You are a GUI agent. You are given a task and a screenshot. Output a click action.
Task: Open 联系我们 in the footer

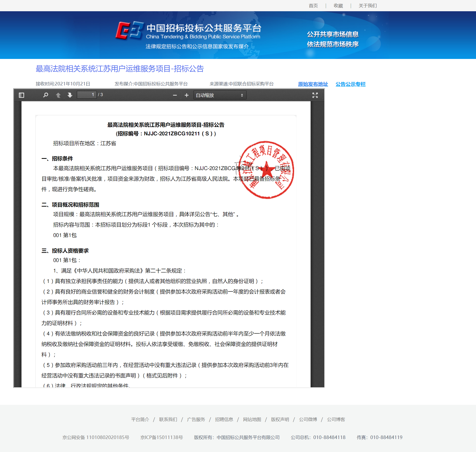(x=168, y=419)
